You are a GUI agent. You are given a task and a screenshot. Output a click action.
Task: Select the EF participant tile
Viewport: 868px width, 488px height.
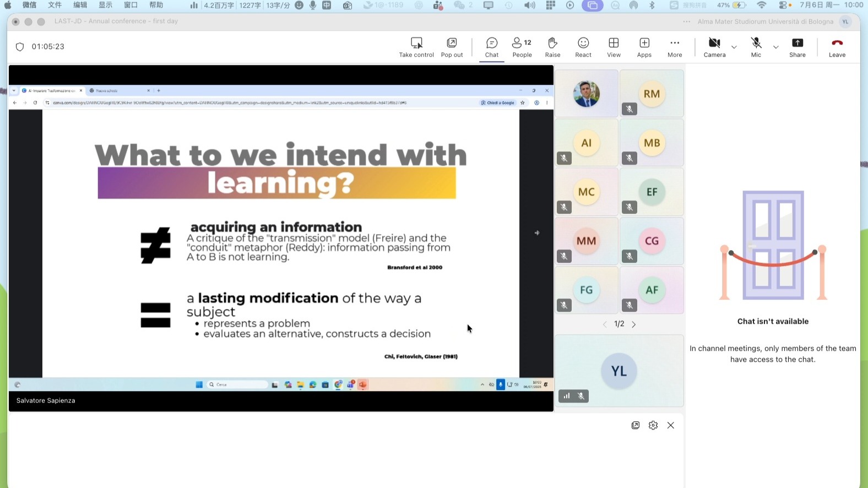coord(652,192)
